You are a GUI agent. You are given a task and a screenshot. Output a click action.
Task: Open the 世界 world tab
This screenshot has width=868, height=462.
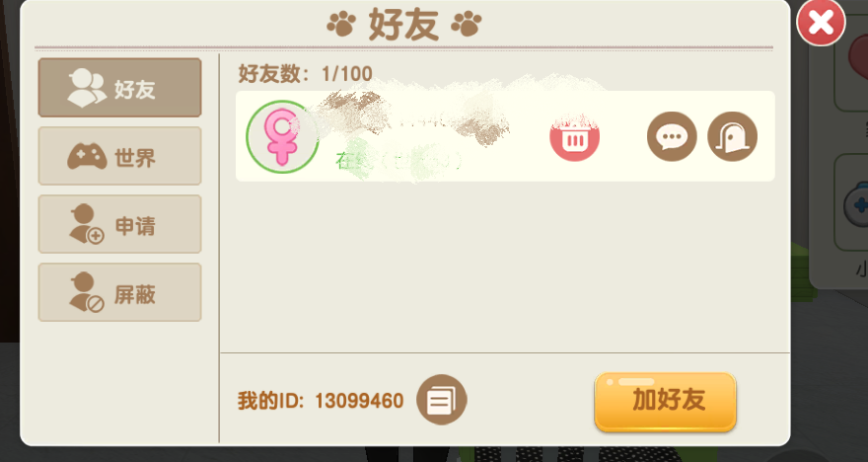pyautogui.click(x=119, y=156)
